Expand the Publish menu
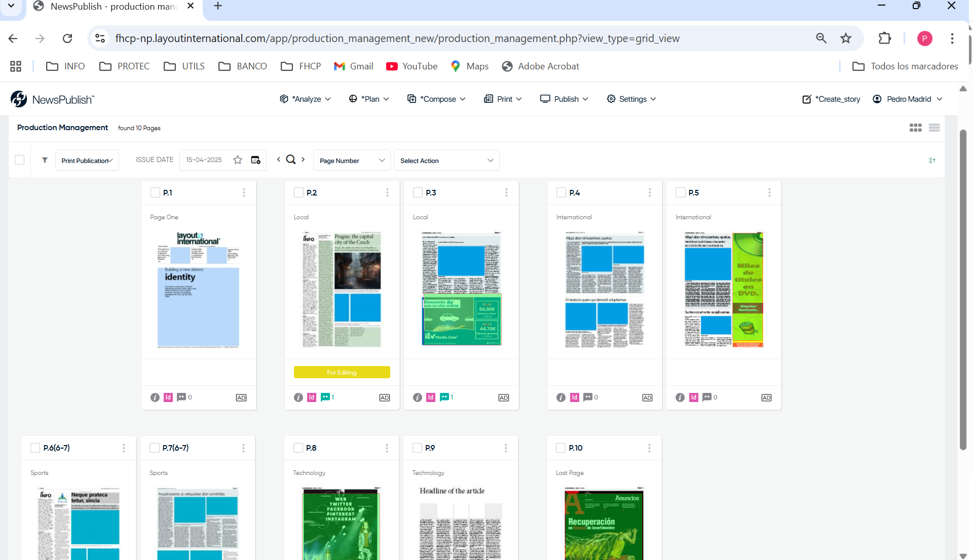The height and width of the screenshot is (560, 973). [564, 99]
